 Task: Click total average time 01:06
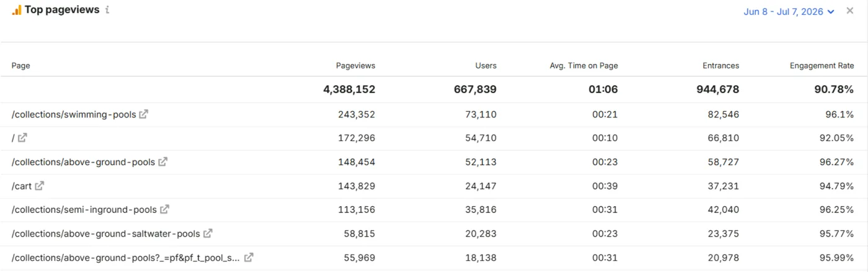coord(603,89)
